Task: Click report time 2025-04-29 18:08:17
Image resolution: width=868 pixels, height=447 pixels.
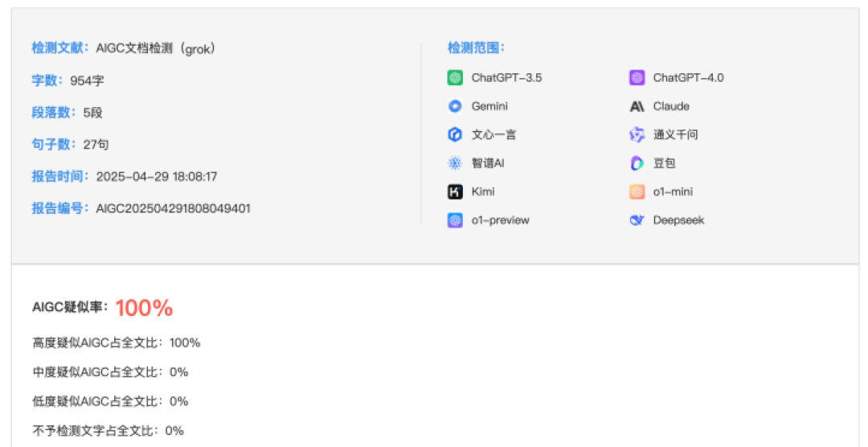Action: (x=157, y=177)
